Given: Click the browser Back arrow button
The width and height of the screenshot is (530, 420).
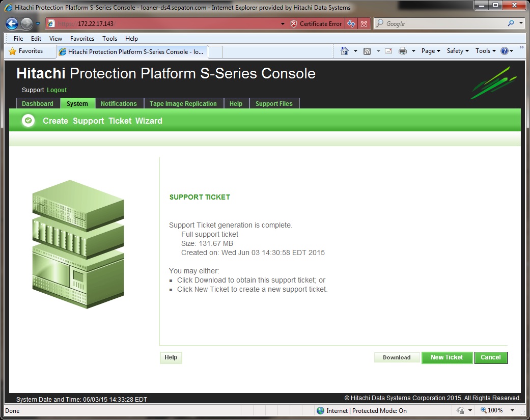Looking at the screenshot, I should (x=12, y=23).
